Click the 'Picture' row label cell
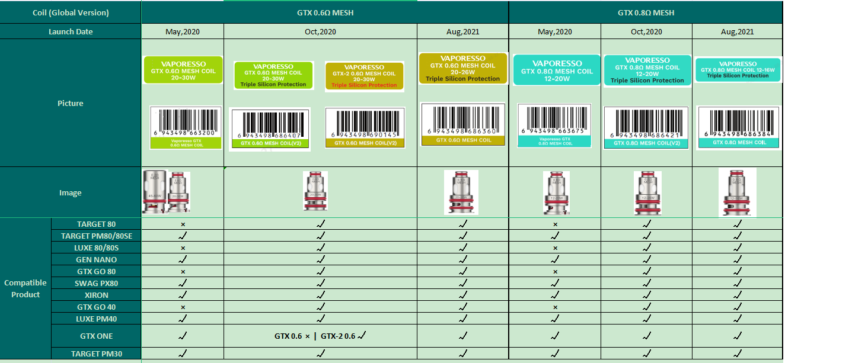 [71, 103]
